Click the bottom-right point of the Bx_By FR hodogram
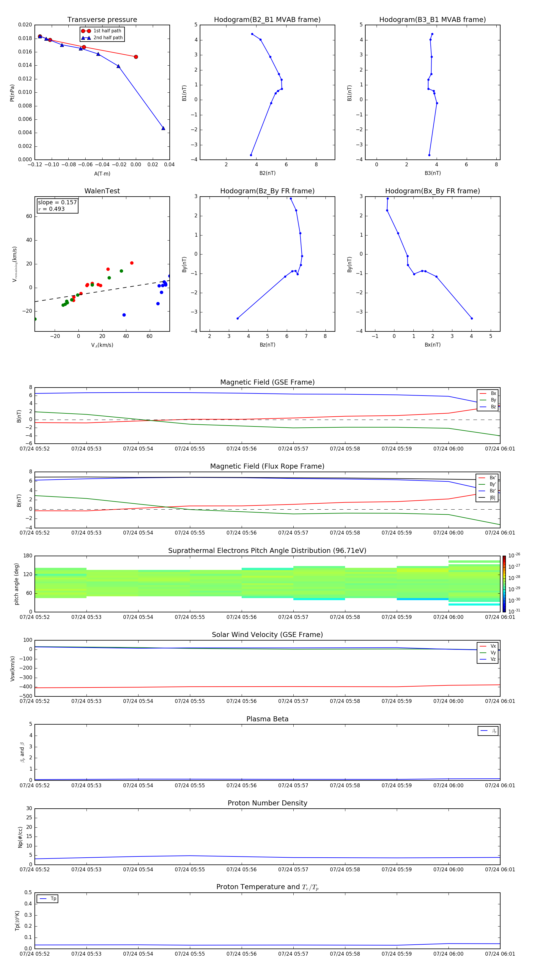This screenshot has height=980, width=535. click(471, 318)
